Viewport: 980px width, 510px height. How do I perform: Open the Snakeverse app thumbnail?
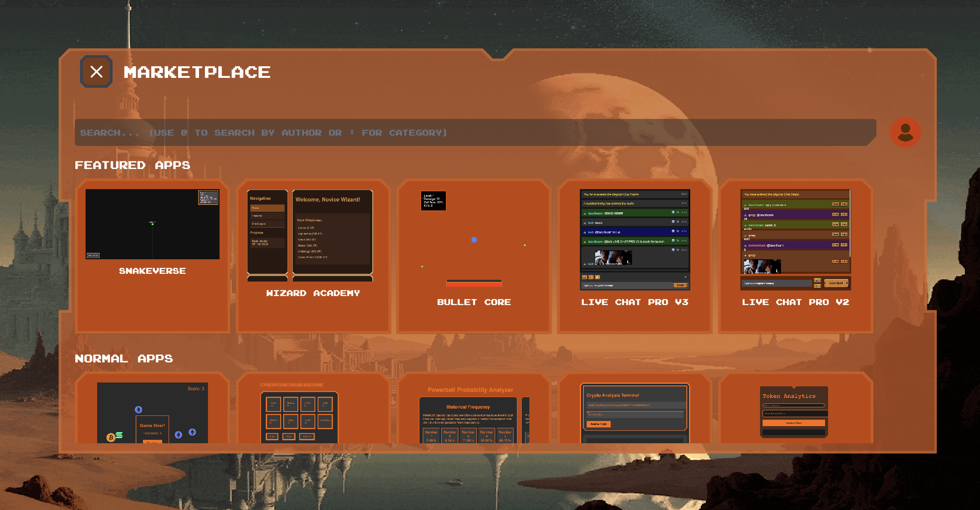[x=152, y=224]
